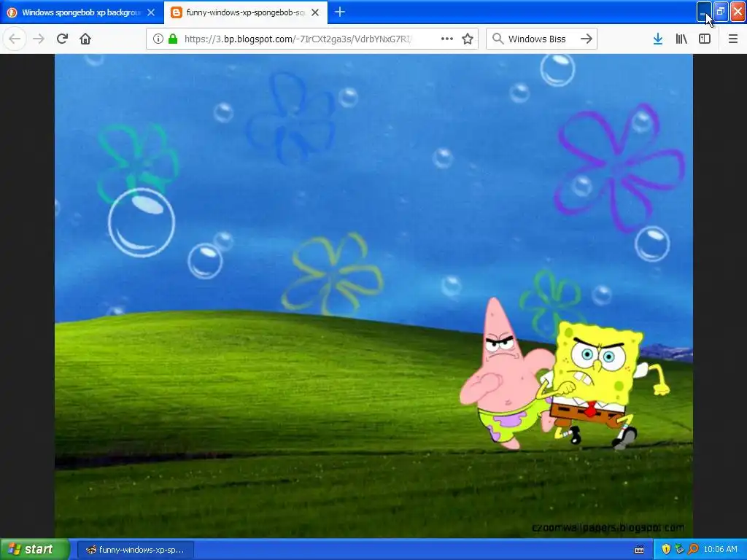747x560 pixels.
Task: Open a new tab
Action: 340,12
